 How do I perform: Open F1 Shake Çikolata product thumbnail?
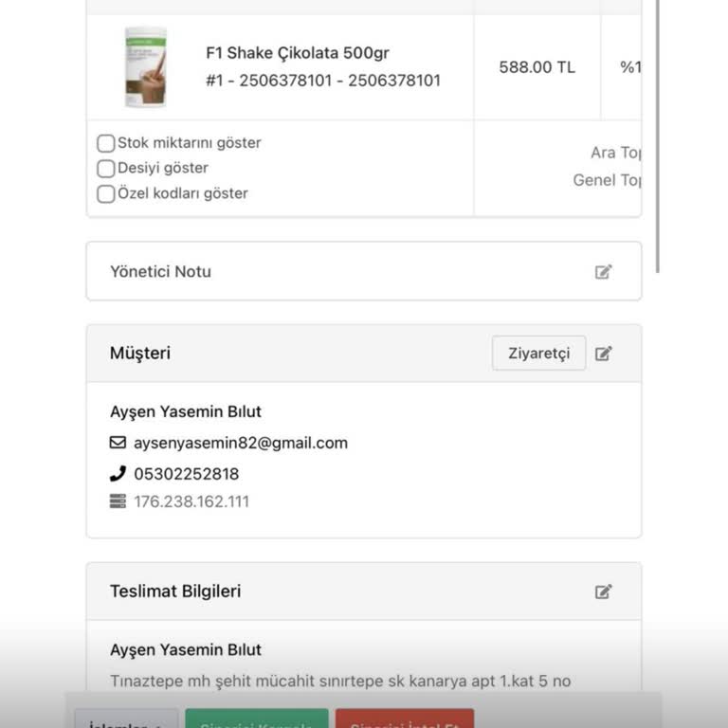145,66
